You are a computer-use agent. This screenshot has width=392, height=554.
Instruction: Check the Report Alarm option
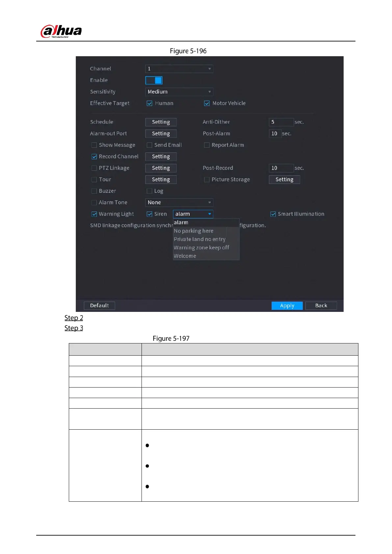point(207,145)
